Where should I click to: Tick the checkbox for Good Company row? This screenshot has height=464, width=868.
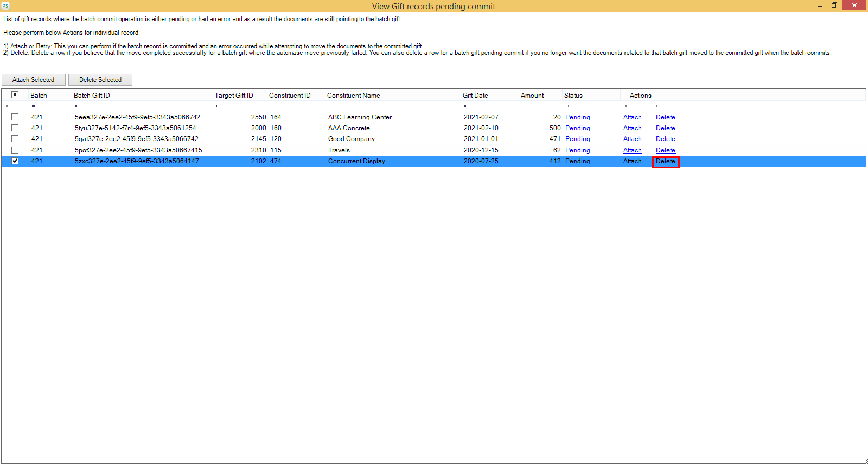tap(15, 139)
